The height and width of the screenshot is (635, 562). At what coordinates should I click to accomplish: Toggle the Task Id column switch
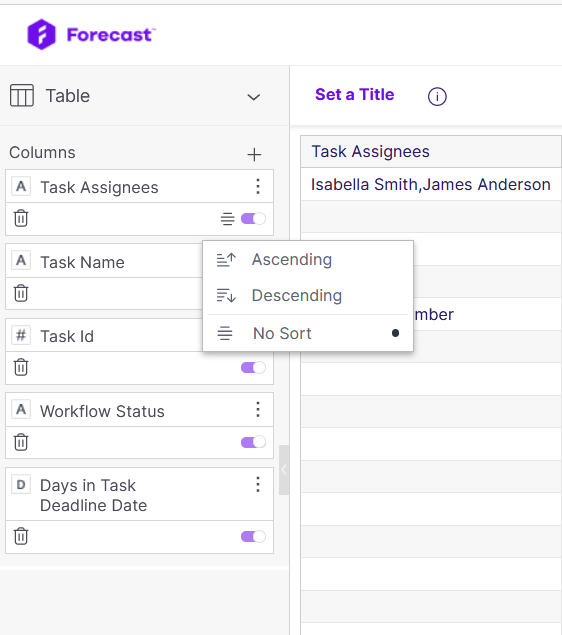pyautogui.click(x=253, y=368)
